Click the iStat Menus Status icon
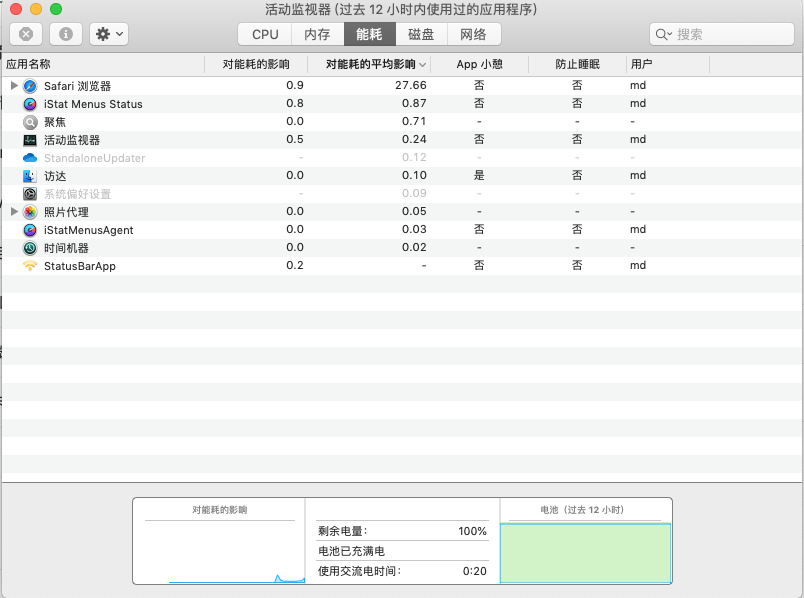 click(x=30, y=104)
